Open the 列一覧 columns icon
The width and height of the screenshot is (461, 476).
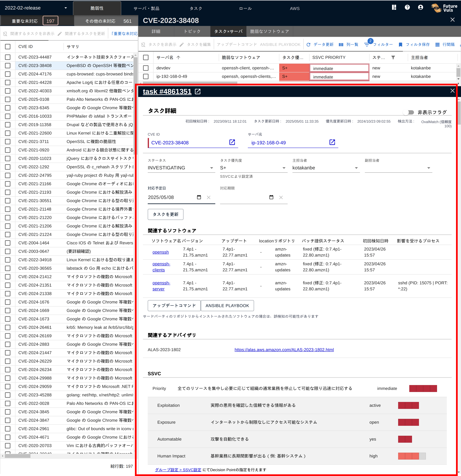coord(341,45)
